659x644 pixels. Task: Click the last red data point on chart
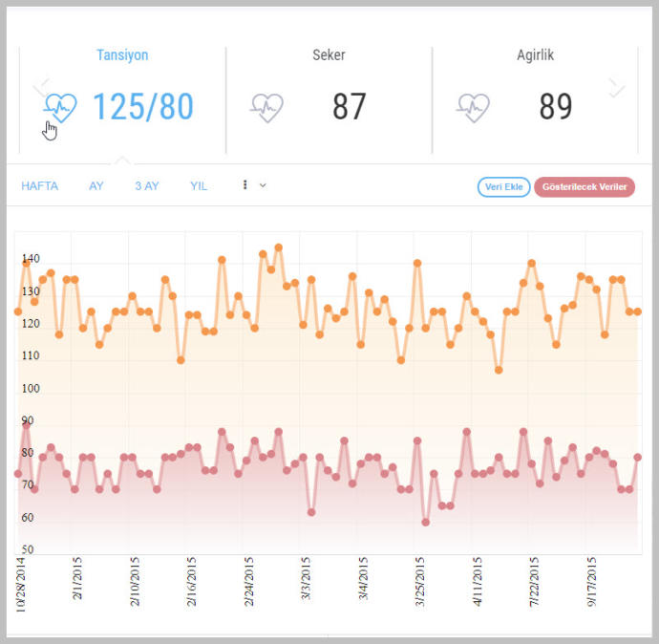tap(638, 458)
